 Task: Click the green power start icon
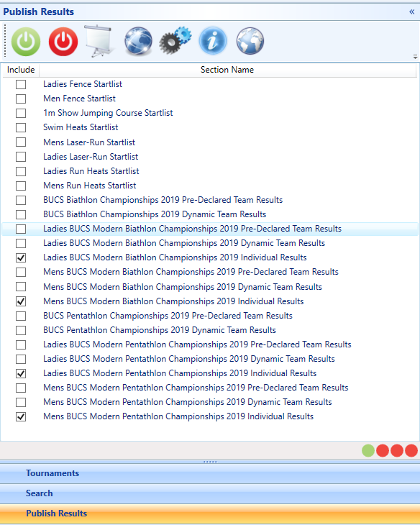coord(26,42)
